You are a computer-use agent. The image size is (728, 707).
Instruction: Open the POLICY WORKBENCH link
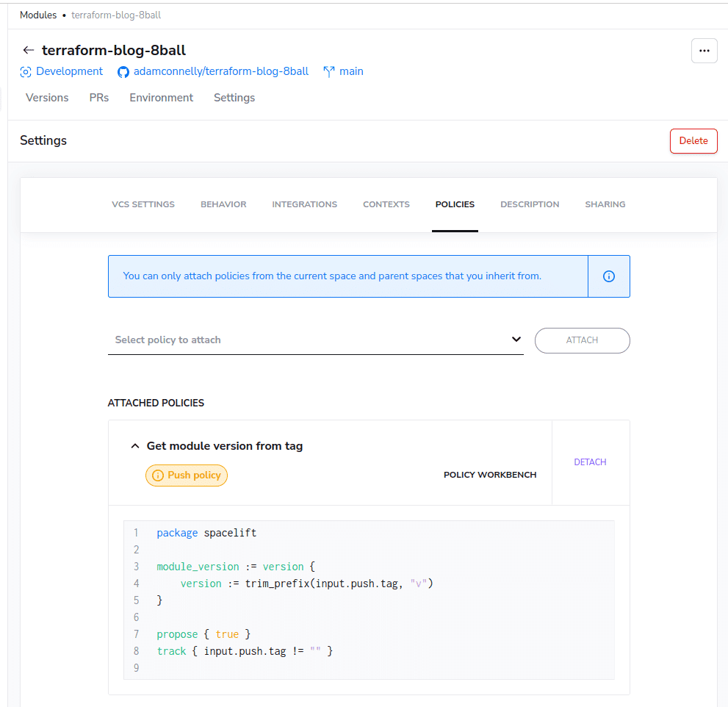click(x=490, y=475)
